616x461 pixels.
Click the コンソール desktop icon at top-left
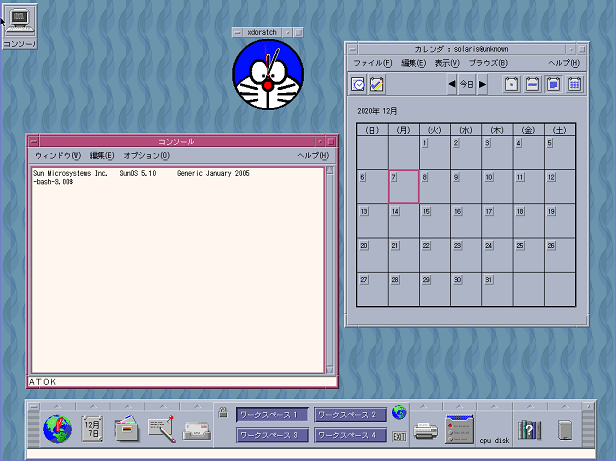click(20, 26)
